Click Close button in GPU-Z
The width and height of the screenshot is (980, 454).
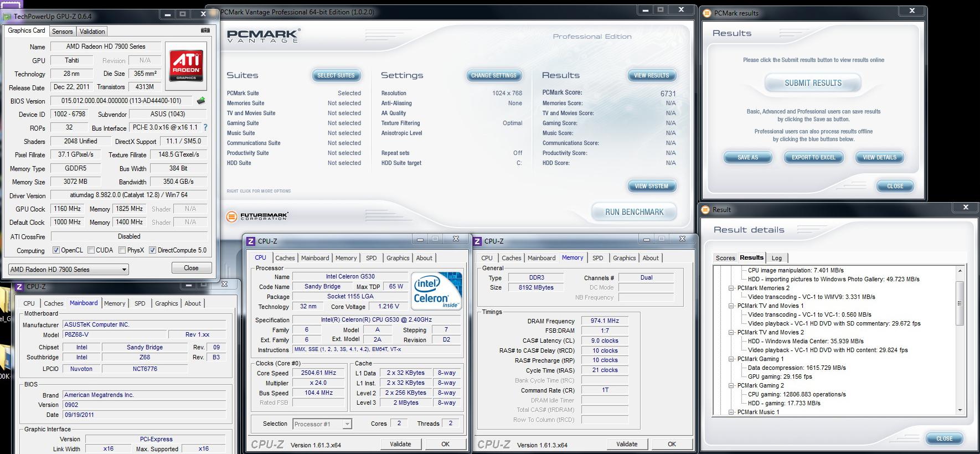pyautogui.click(x=191, y=268)
